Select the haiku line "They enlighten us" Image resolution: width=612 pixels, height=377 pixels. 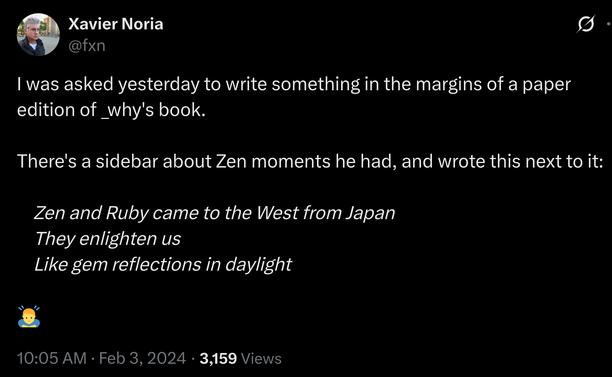108,238
